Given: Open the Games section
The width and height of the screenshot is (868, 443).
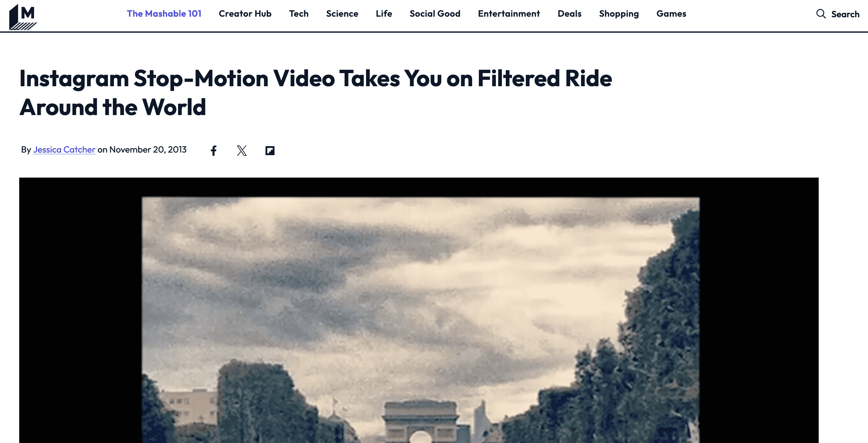Looking at the screenshot, I should 671,13.
